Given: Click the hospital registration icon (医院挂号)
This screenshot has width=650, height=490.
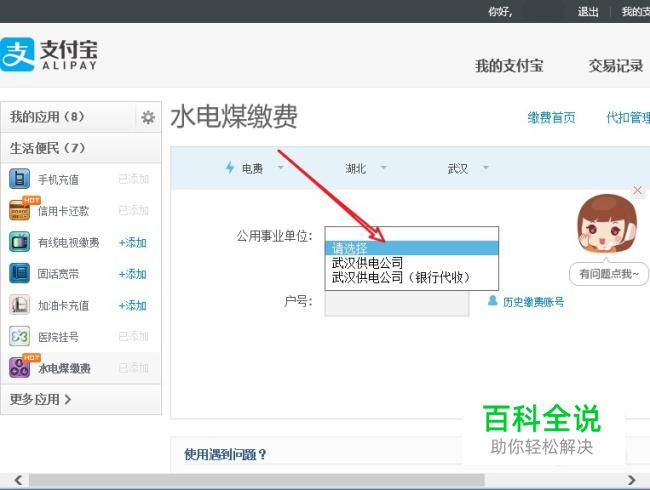Looking at the screenshot, I should 19,336.
